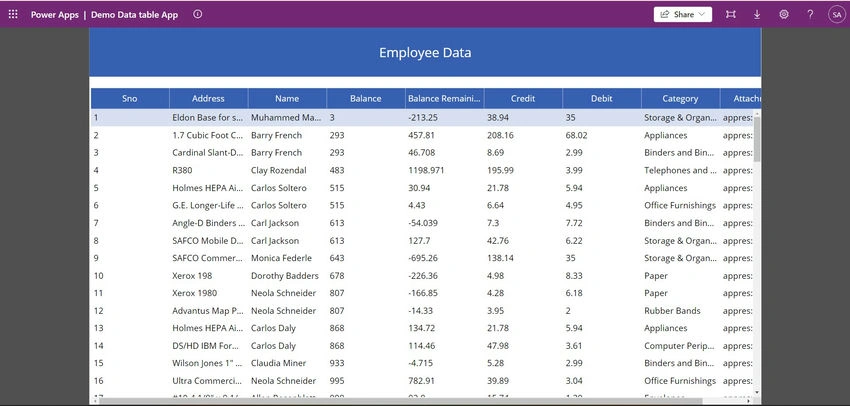The image size is (850, 406).
Task: Open the SA account avatar
Action: pos(836,15)
